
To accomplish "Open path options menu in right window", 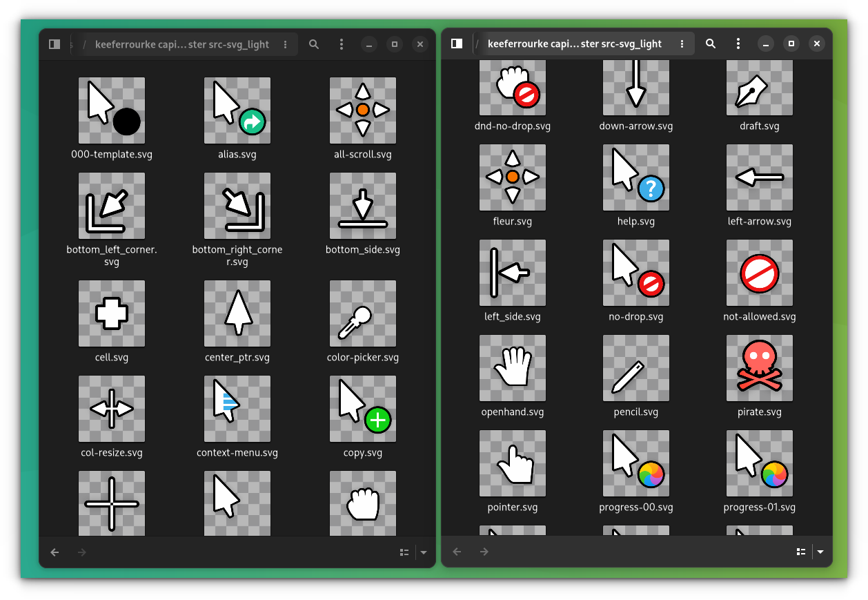I will pyautogui.click(x=682, y=43).
